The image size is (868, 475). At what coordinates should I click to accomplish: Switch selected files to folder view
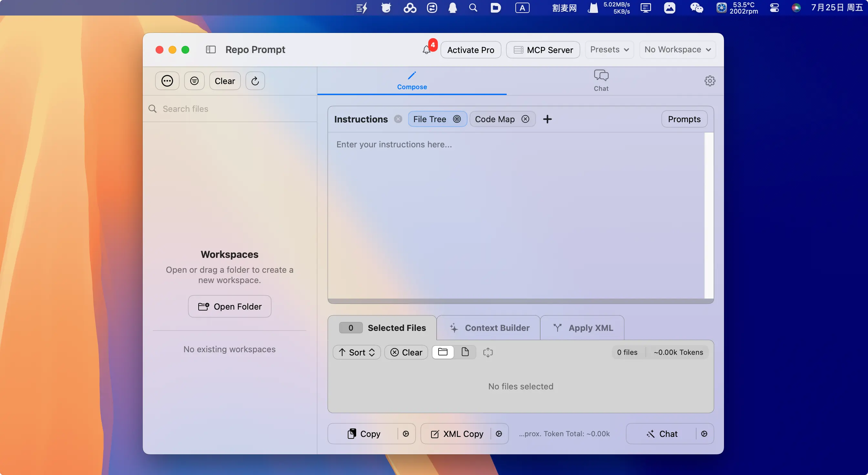(442, 352)
